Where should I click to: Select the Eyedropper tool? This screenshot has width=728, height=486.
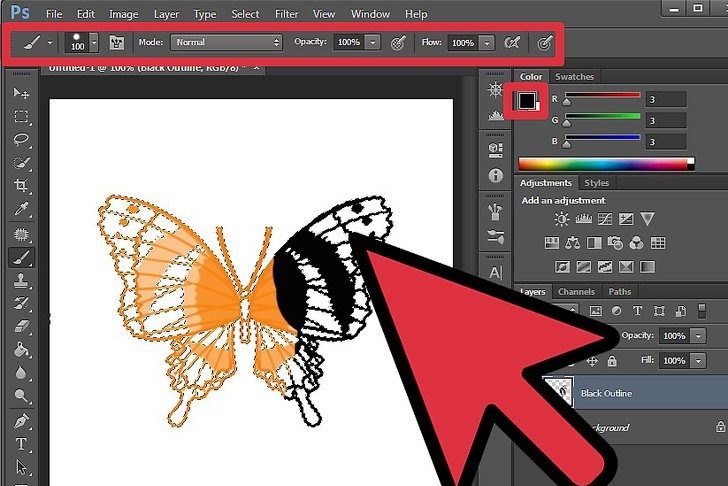20,209
